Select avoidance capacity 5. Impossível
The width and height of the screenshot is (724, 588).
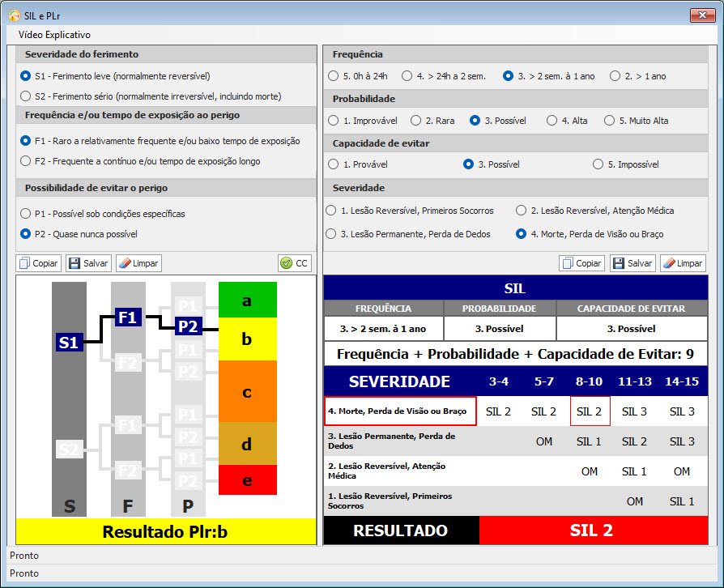(626, 164)
